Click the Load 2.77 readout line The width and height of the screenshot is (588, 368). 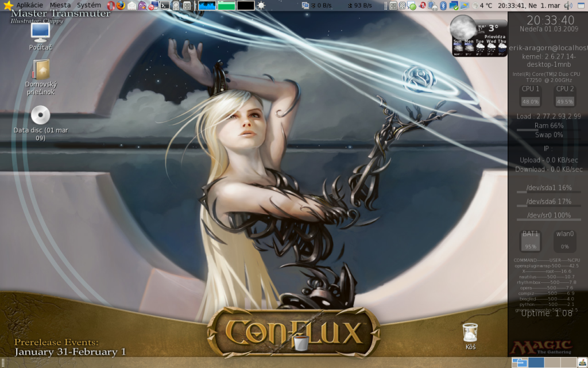pyautogui.click(x=548, y=116)
